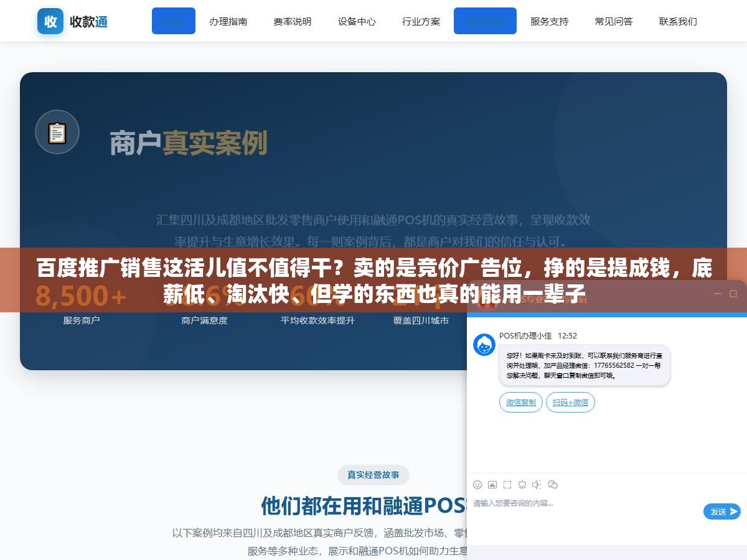Click the 收款通 brand name link

coord(88,22)
